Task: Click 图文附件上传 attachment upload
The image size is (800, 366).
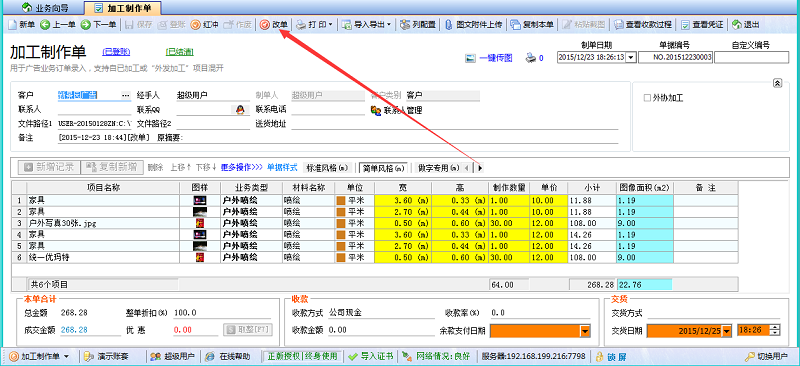Action: click(473, 25)
